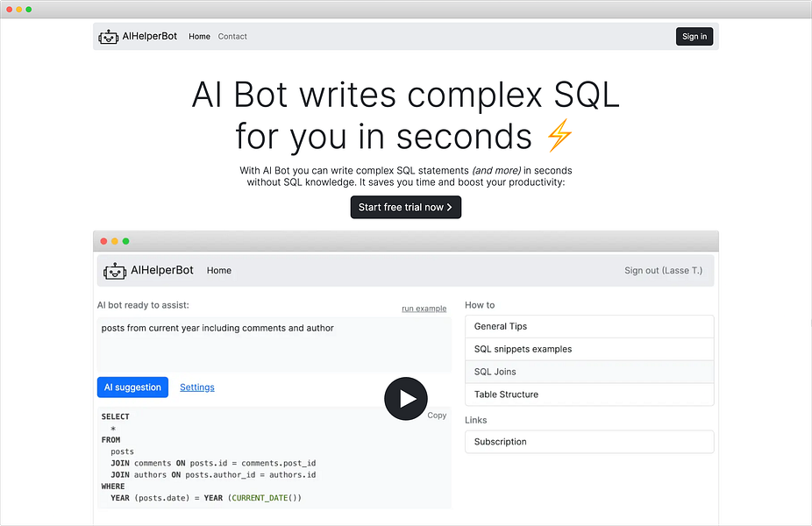The image size is (812, 526).
Task: Copy the generated SQL query
Action: [x=437, y=416]
